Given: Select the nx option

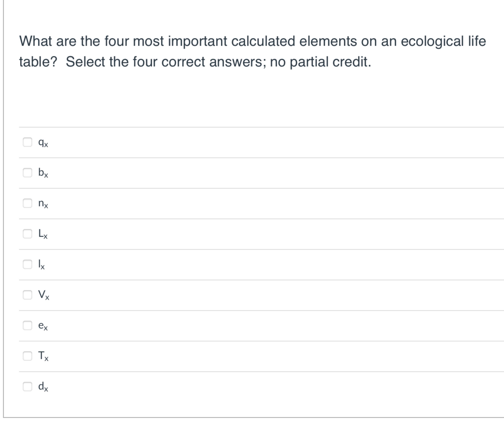Looking at the screenshot, I should [28, 204].
